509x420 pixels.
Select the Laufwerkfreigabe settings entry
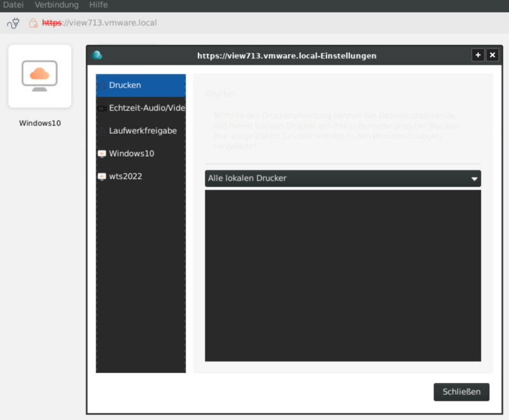coord(143,131)
